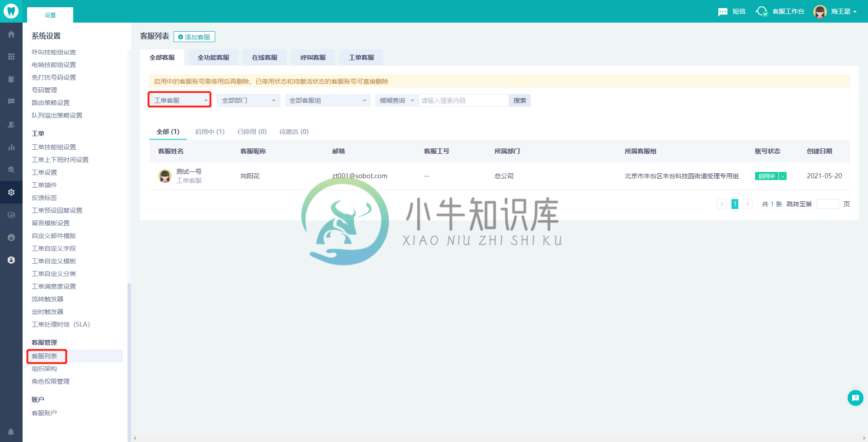Click the 添加客服 button
Image resolution: width=868 pixels, height=442 pixels.
click(194, 37)
